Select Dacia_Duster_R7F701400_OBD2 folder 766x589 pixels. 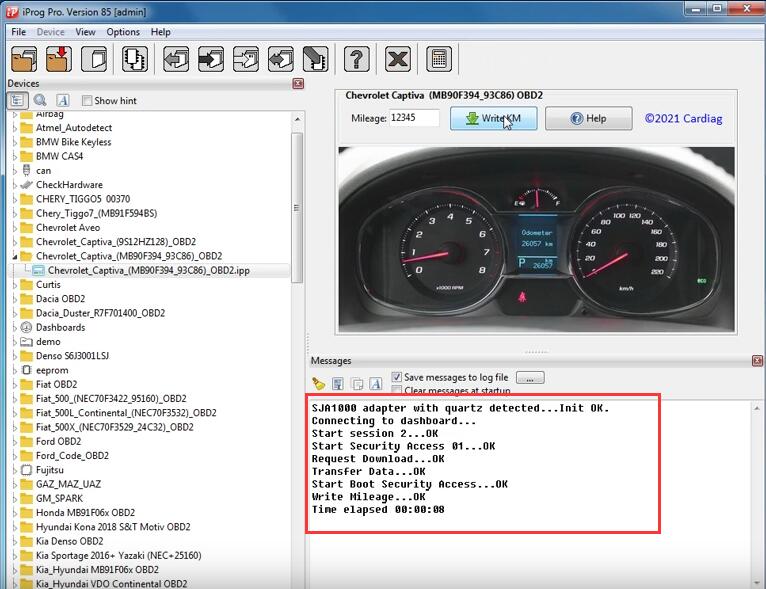[100, 313]
